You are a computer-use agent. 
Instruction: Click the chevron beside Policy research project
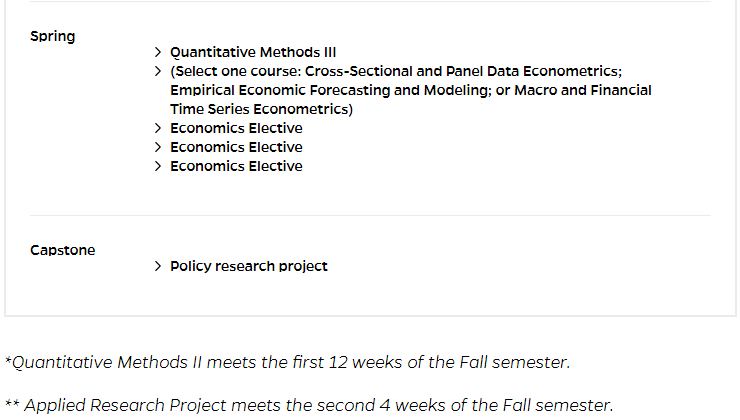tap(158, 266)
